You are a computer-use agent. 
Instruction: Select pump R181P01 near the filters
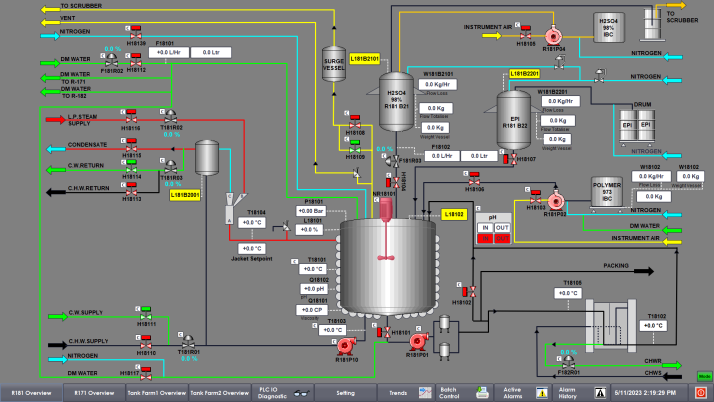(x=418, y=339)
